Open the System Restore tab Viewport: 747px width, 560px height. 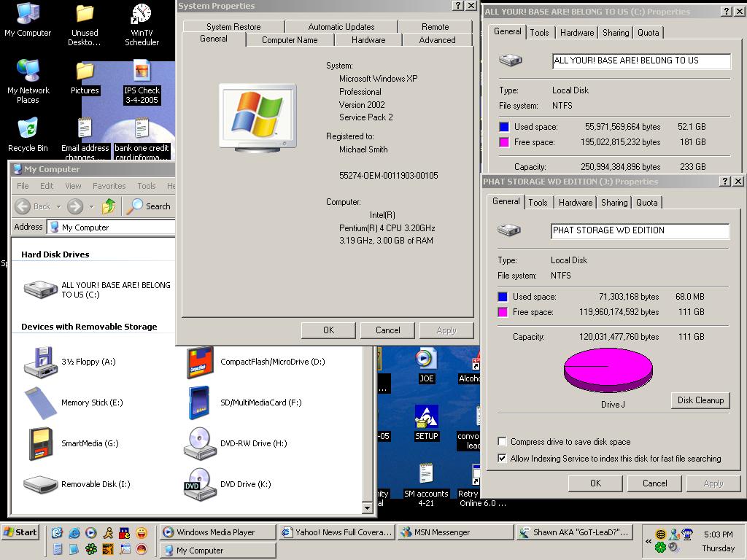tap(233, 27)
